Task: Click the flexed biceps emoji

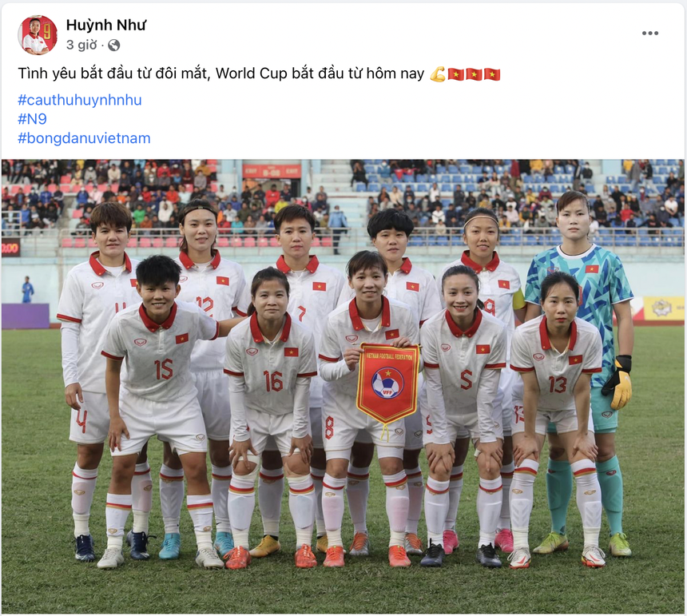Action: [437, 74]
